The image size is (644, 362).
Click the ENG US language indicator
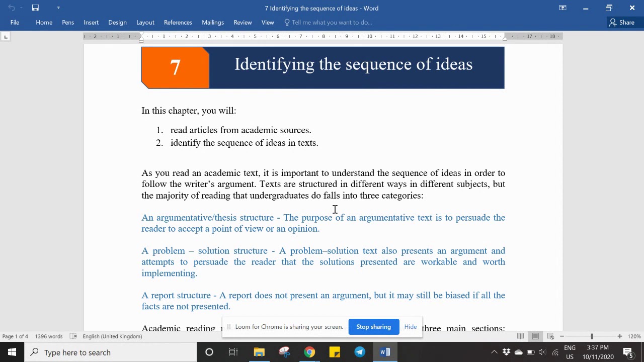pyautogui.click(x=570, y=352)
